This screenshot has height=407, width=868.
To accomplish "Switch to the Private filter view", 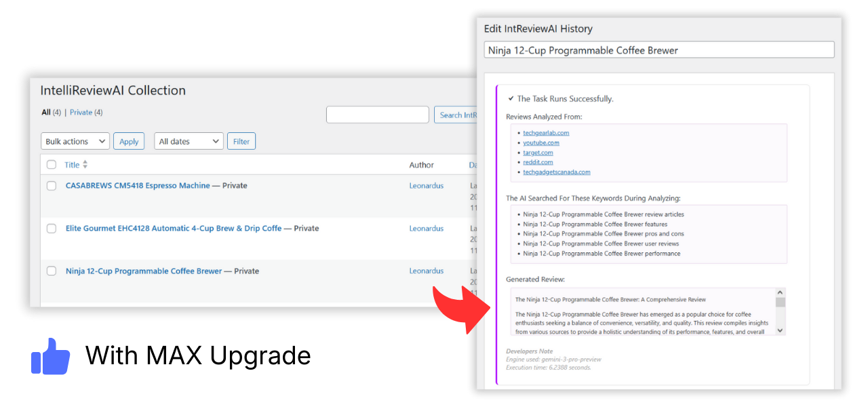I will pyautogui.click(x=81, y=113).
